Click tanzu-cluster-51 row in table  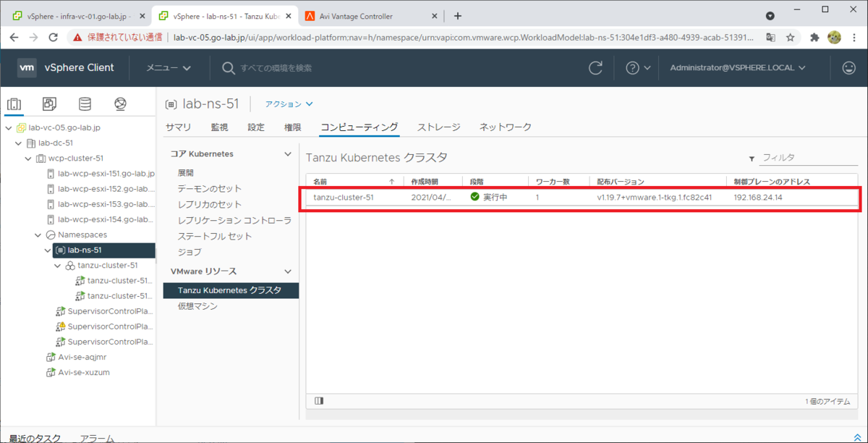click(x=582, y=197)
